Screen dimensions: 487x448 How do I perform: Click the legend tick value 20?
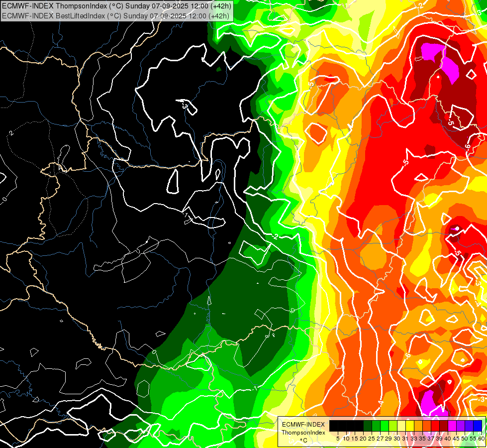363,439
